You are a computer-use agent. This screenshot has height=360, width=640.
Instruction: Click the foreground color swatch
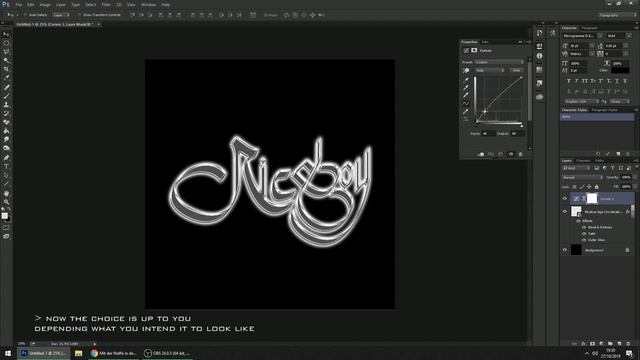click(4, 216)
